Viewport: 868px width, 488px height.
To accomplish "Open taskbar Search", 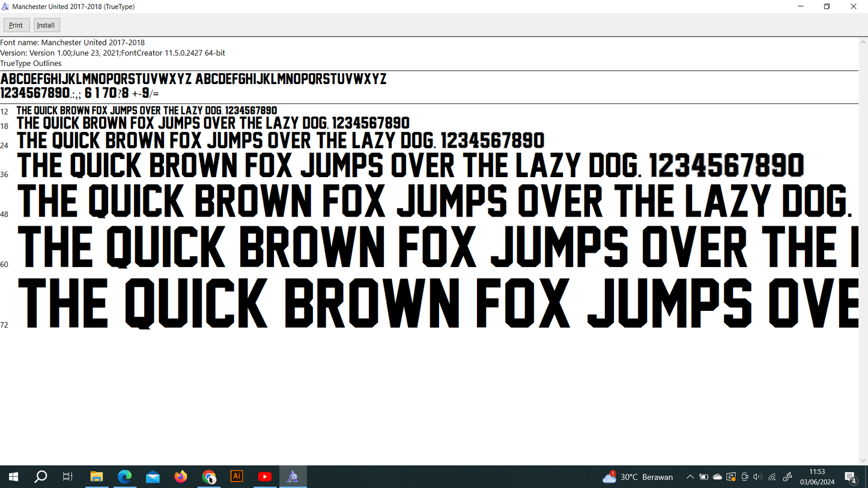I will click(x=41, y=477).
